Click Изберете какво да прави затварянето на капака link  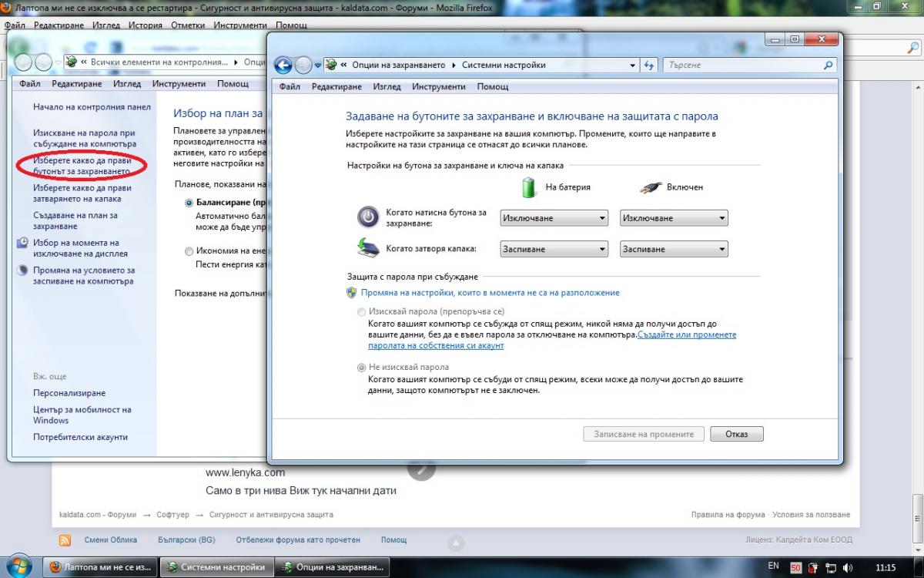coord(82,193)
